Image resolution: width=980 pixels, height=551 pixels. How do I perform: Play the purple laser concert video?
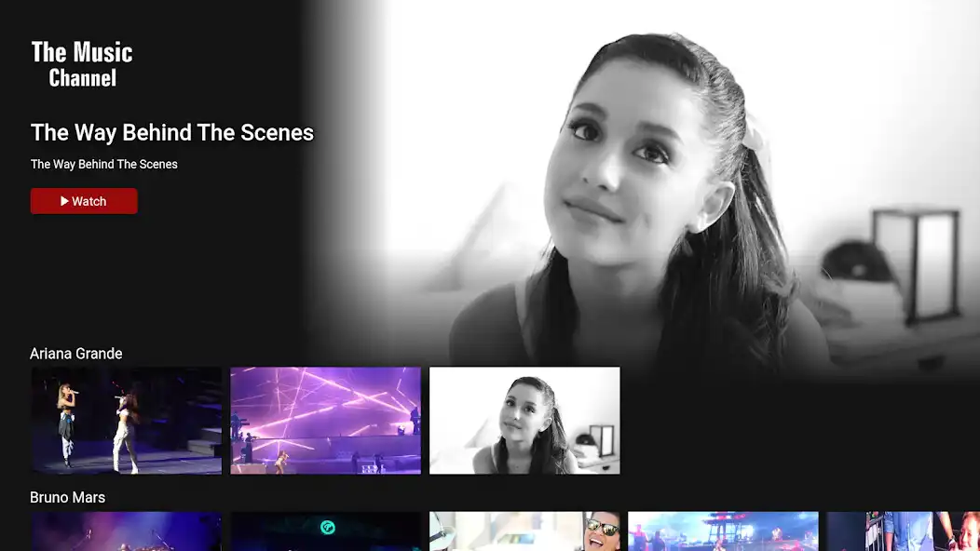point(325,421)
